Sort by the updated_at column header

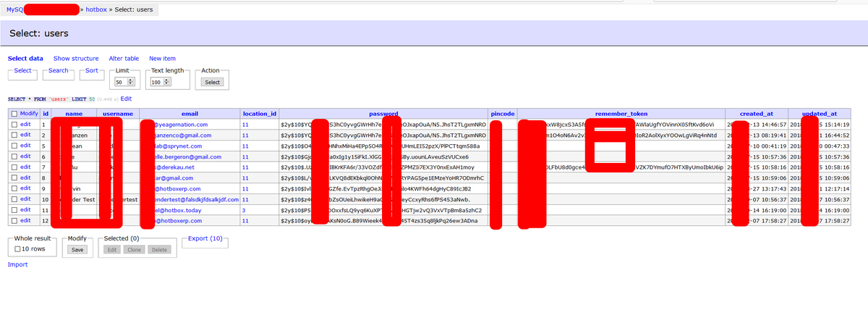pyautogui.click(x=820, y=114)
